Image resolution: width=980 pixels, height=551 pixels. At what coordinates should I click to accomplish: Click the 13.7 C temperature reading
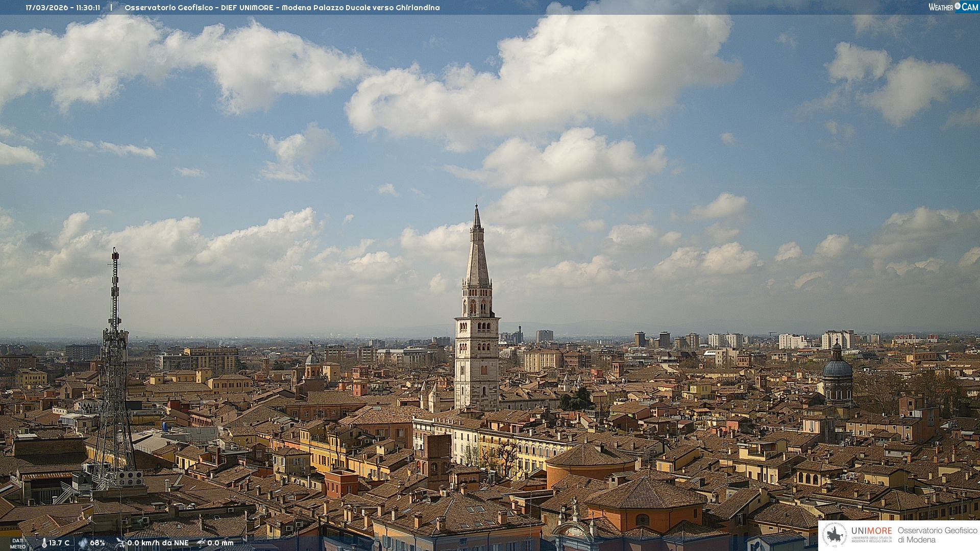59,543
